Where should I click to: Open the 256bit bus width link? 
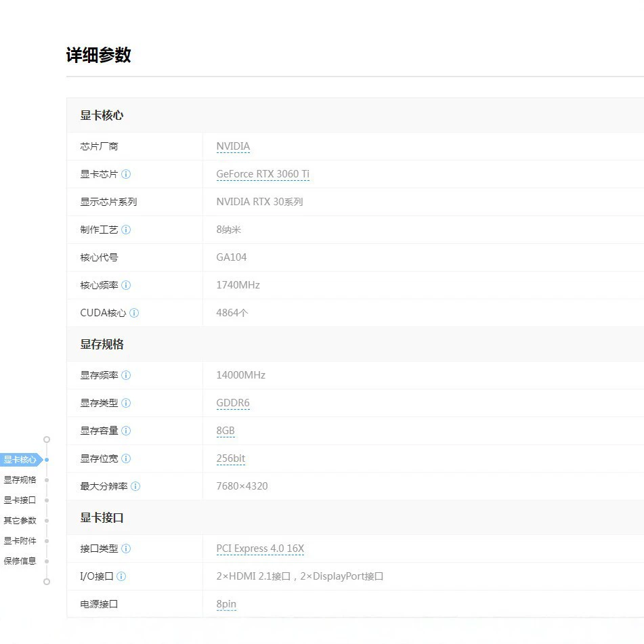tap(231, 458)
